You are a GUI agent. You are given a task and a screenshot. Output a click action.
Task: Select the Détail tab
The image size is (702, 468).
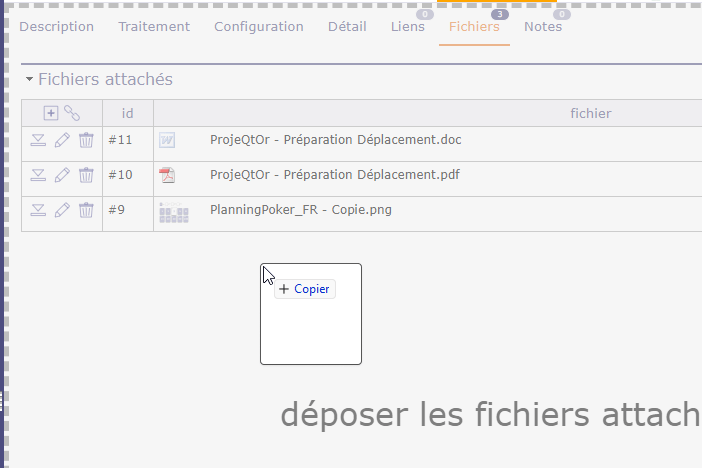point(347,27)
